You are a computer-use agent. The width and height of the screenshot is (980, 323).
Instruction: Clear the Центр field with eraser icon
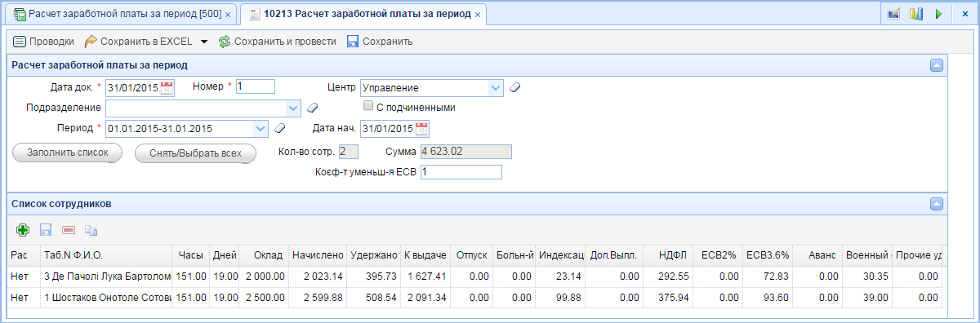(x=514, y=87)
